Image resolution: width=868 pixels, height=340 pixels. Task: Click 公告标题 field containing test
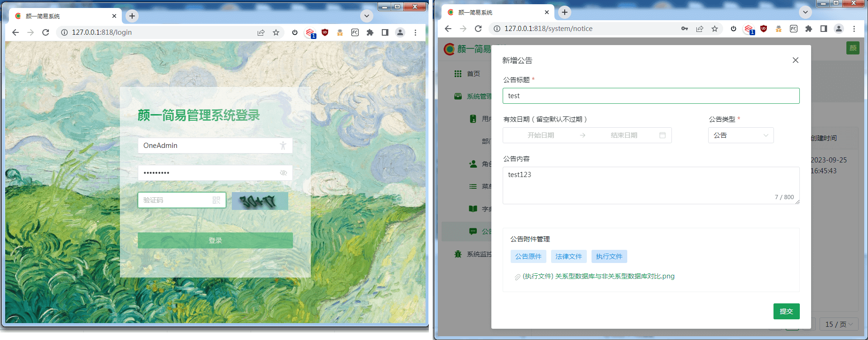(651, 96)
